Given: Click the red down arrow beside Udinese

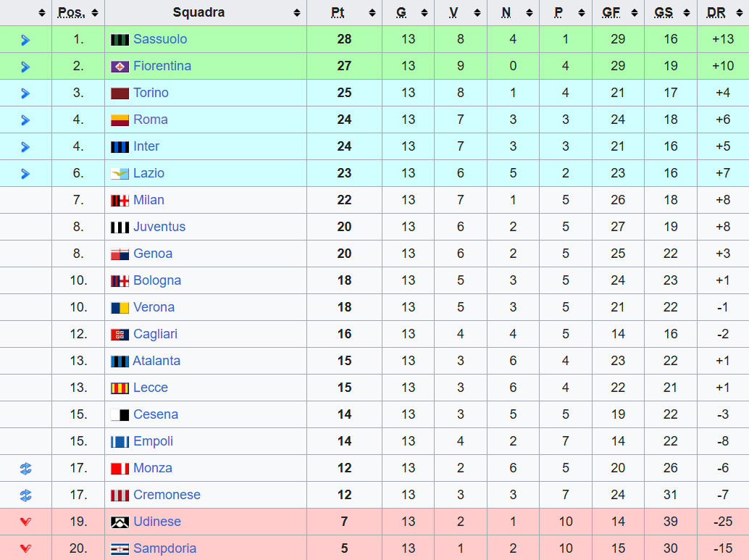Looking at the screenshot, I should (x=26, y=522).
